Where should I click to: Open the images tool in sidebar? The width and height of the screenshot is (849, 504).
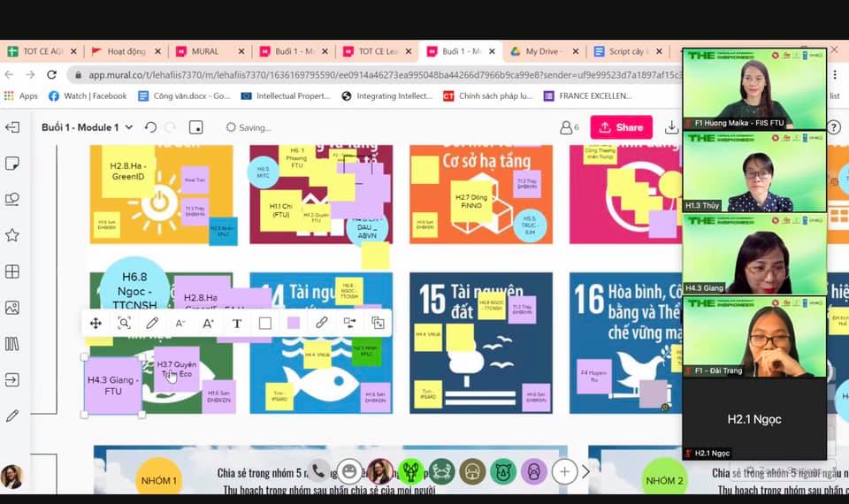tap(11, 308)
